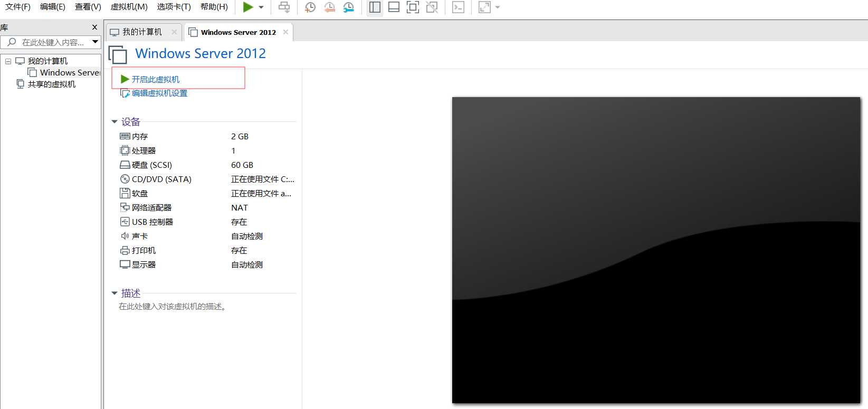Screen dimensions: 868x409
Task: Open the power options dropdown arrow
Action: (261, 7)
